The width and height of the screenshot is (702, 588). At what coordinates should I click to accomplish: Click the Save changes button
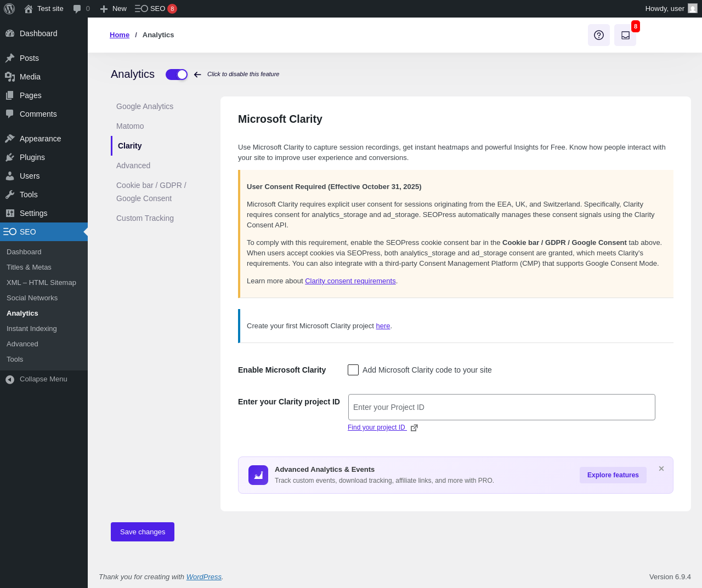coord(143,532)
